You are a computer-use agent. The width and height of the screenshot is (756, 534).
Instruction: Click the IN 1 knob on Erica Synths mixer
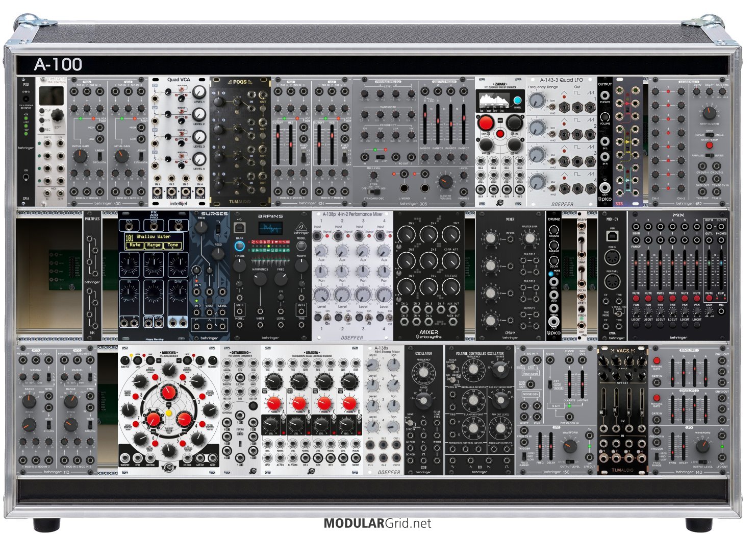pos(407,234)
